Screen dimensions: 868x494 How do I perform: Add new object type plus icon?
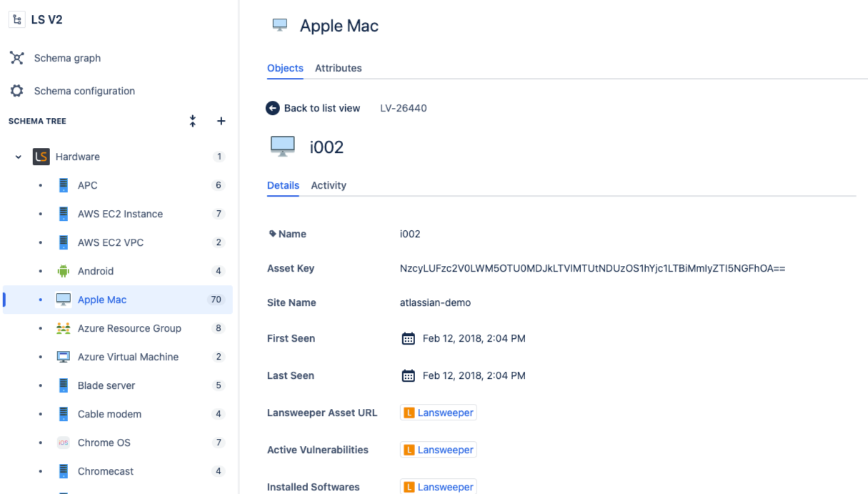(x=221, y=121)
